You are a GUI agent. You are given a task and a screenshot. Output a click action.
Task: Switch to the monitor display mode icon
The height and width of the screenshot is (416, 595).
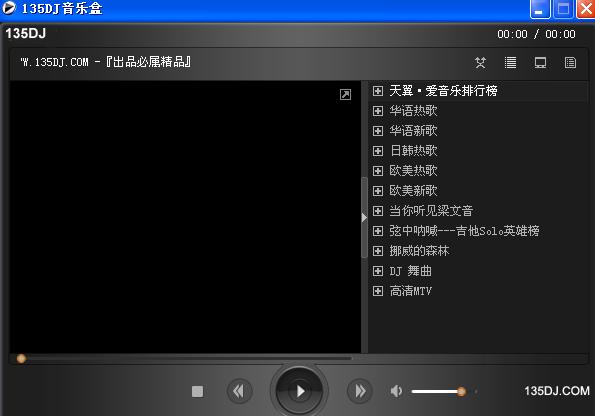click(540, 63)
